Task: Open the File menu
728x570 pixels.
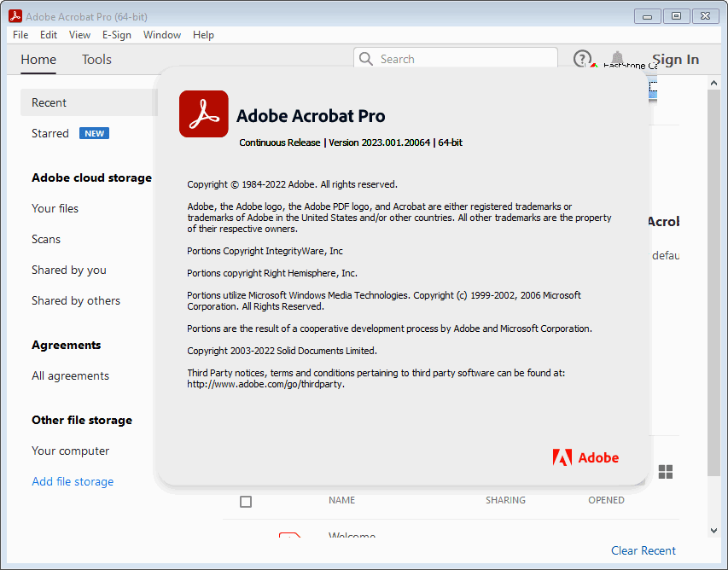Action: 20,35
